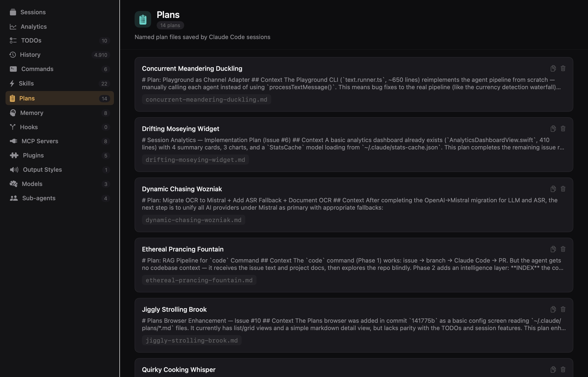Select the Analytics chart icon
Screen dimensions: 588x377
pos(13,26)
